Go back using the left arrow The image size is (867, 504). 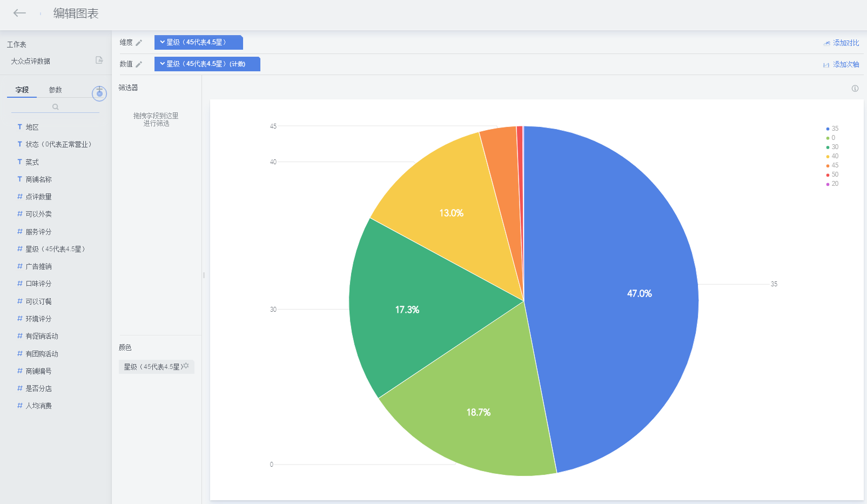point(19,13)
